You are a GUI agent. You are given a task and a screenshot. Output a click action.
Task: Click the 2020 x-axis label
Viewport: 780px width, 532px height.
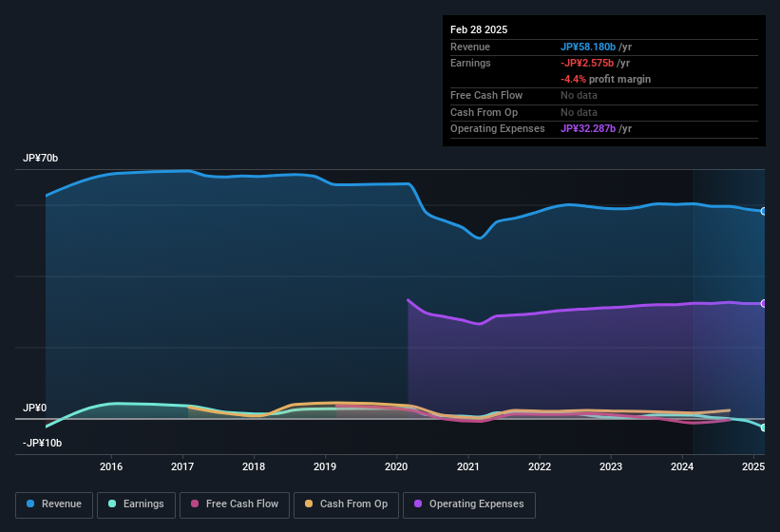(x=396, y=466)
